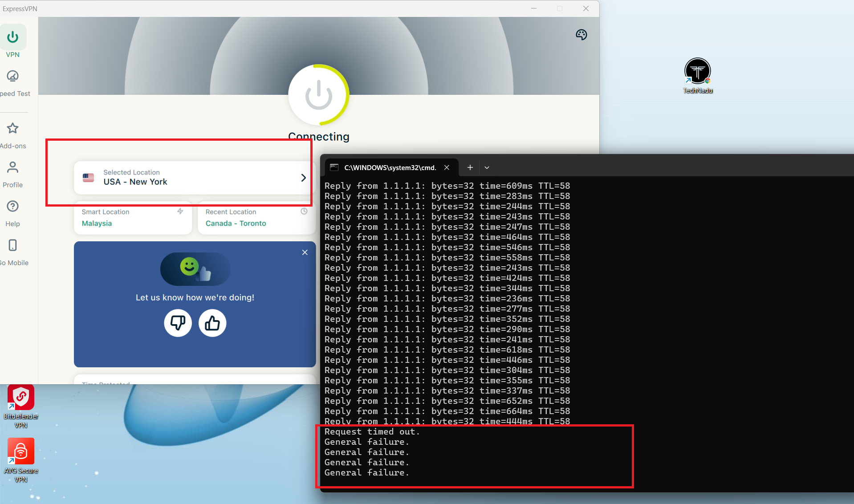Click the time=618ms reply line in terminal

(x=447, y=350)
